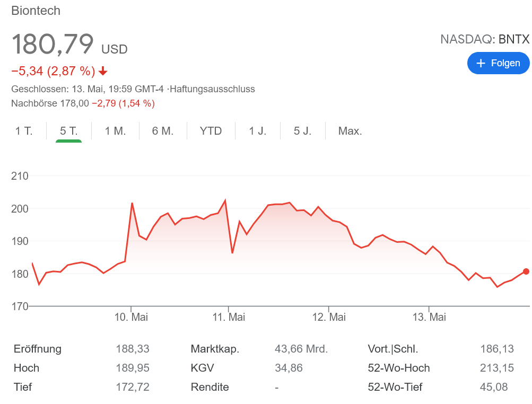The height and width of the screenshot is (404, 532).
Task: Click the Biontech company title
Action: tap(36, 11)
